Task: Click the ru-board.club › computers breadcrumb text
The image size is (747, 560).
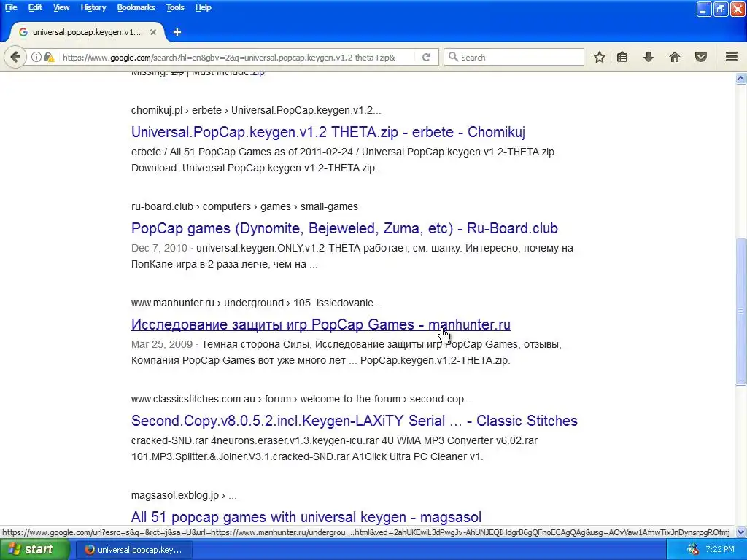Action: click(x=244, y=206)
